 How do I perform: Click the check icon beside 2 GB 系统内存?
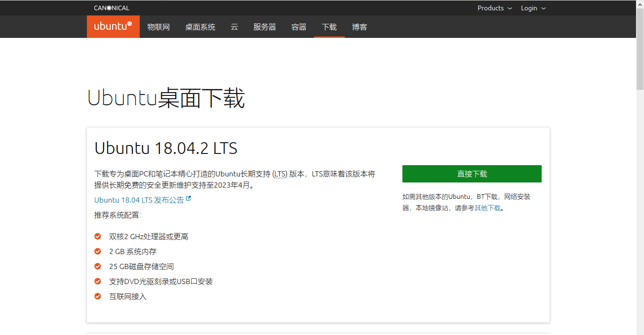click(x=98, y=251)
